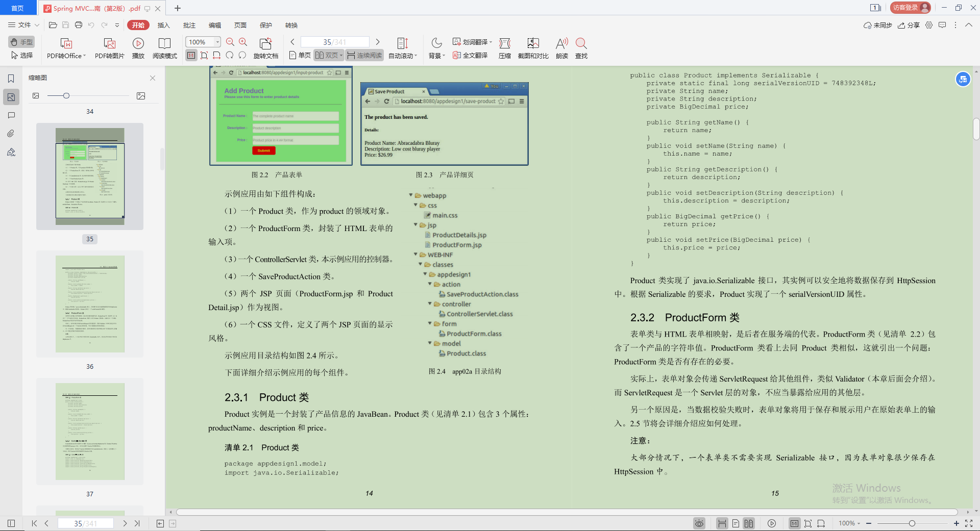Fit page to window in the toolbar

click(x=204, y=55)
